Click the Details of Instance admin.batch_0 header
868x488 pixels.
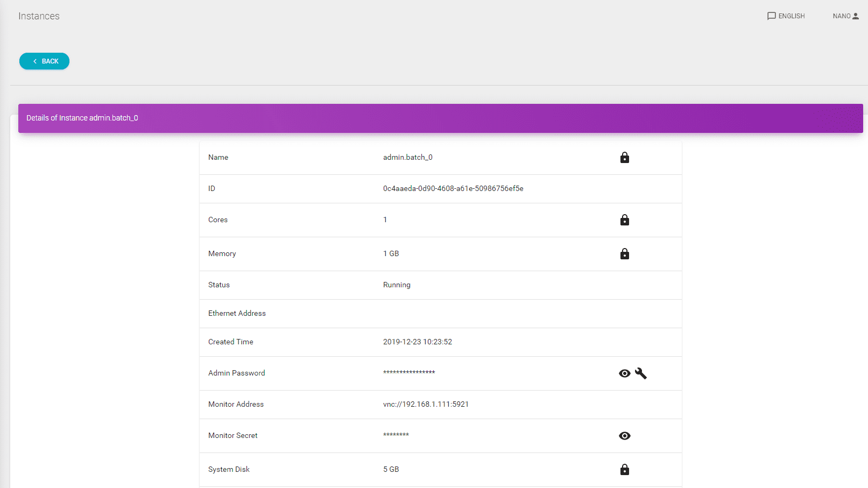82,118
